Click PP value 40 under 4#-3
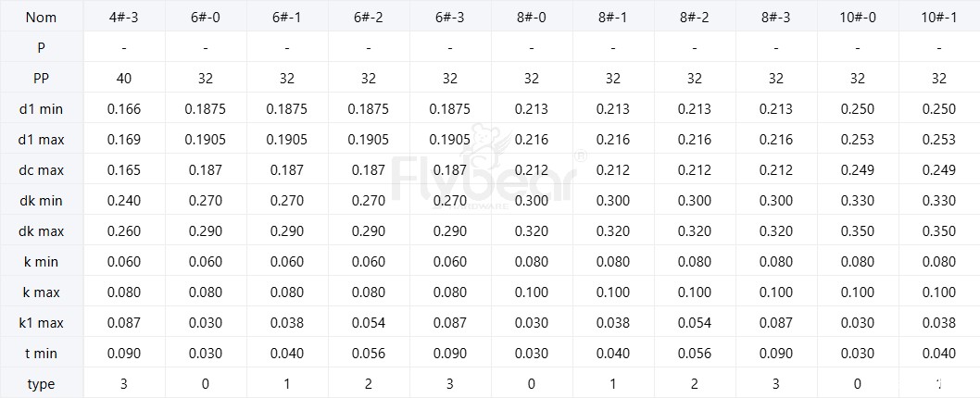Viewport: 980px width, 398px height. (124, 79)
